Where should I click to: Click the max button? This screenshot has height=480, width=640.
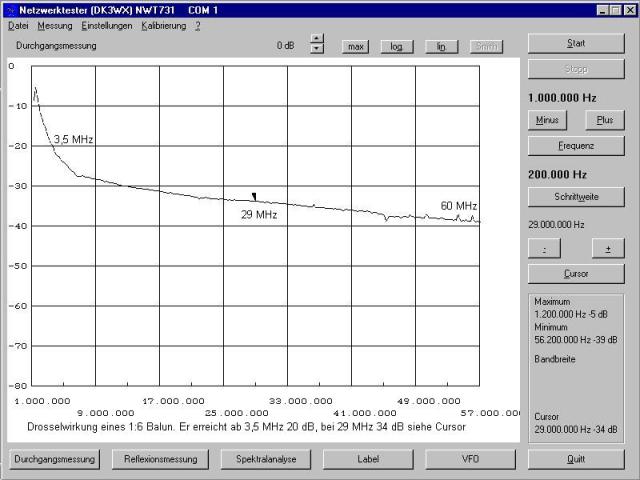tap(356, 47)
